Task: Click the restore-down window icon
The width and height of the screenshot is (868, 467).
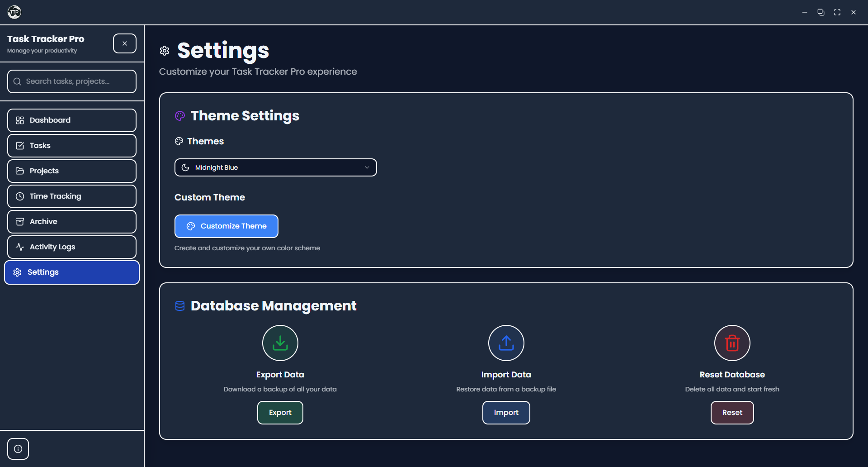Action: pyautogui.click(x=821, y=12)
